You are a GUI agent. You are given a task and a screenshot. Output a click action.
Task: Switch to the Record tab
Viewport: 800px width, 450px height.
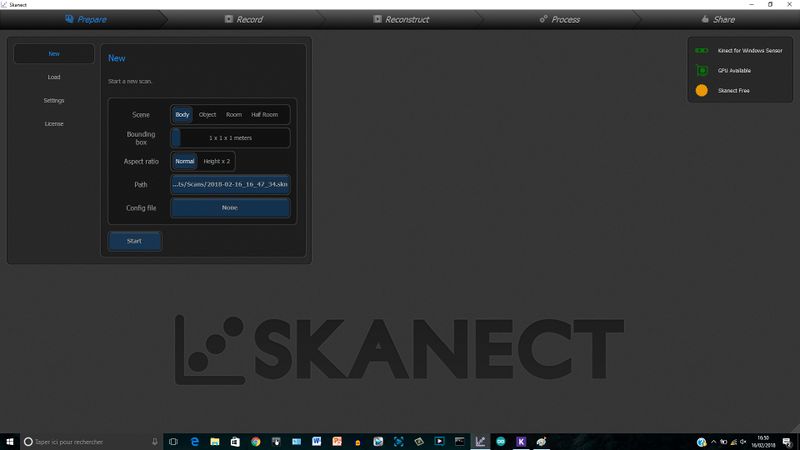[243, 19]
